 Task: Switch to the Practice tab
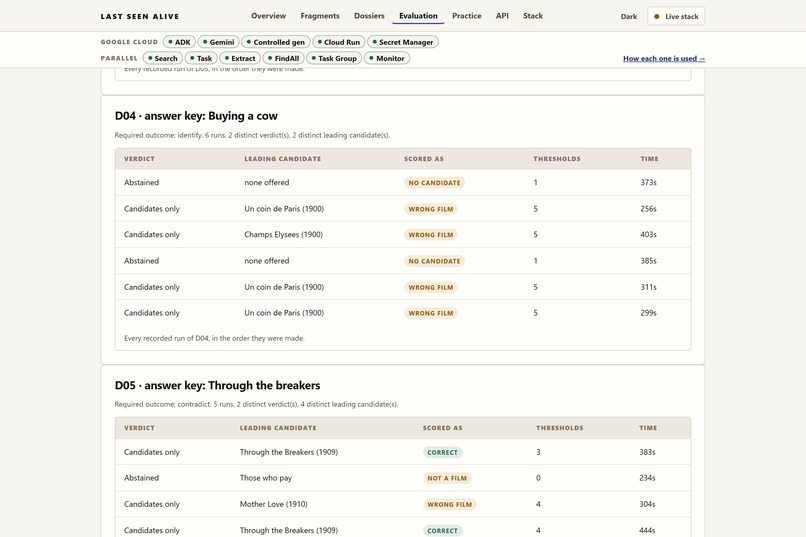(467, 16)
